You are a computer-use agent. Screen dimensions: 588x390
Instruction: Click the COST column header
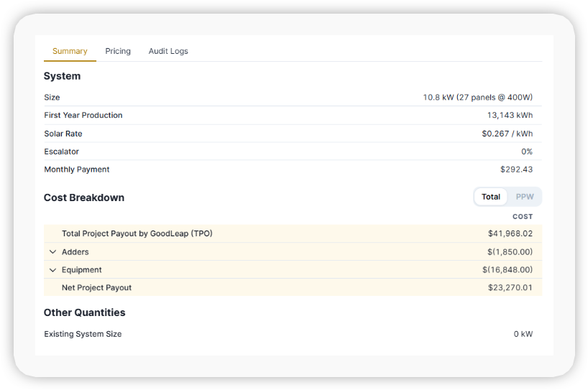tap(523, 216)
